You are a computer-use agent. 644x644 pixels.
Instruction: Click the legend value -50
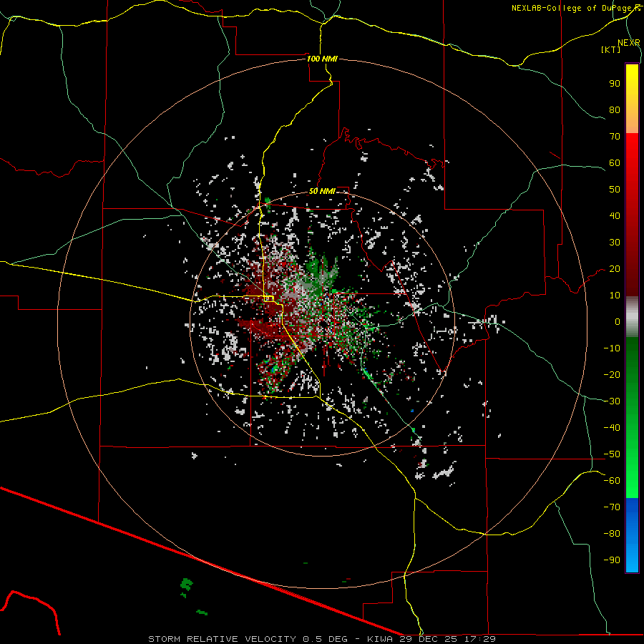click(x=612, y=454)
